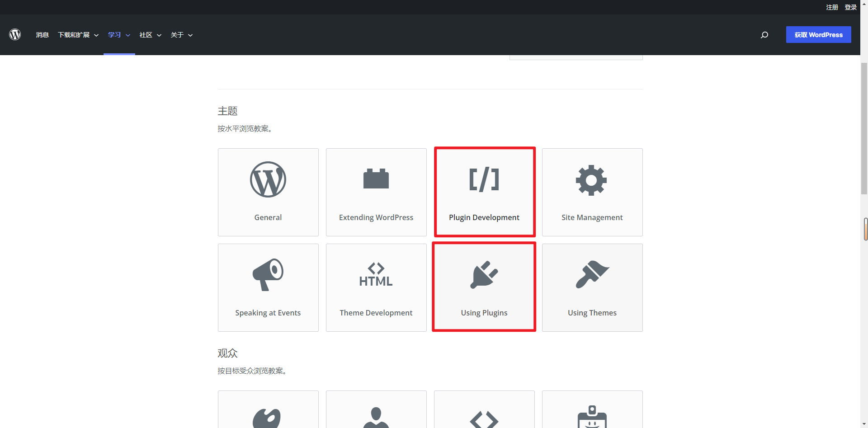Open the Using Themes label

coord(592,313)
